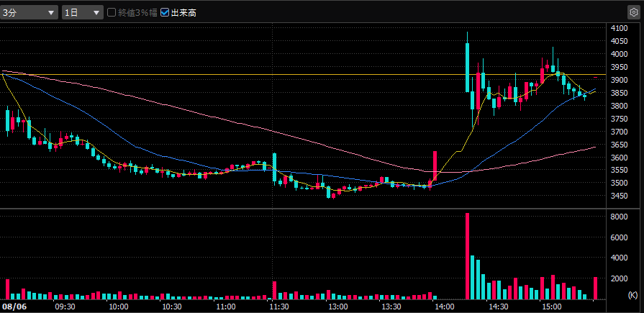
Task: Click the 4050 price axis label
Action: pos(619,41)
